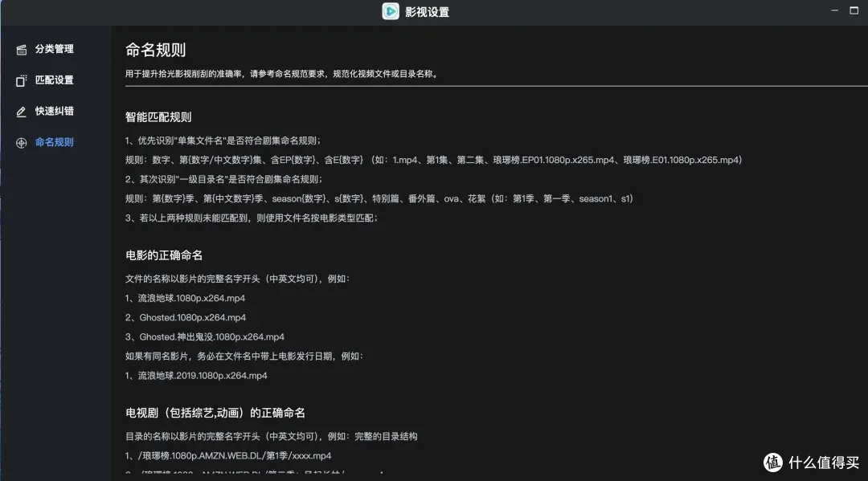The height and width of the screenshot is (481, 868).
Task: Click the 分类管理 sidebar icon
Action: tap(22, 50)
